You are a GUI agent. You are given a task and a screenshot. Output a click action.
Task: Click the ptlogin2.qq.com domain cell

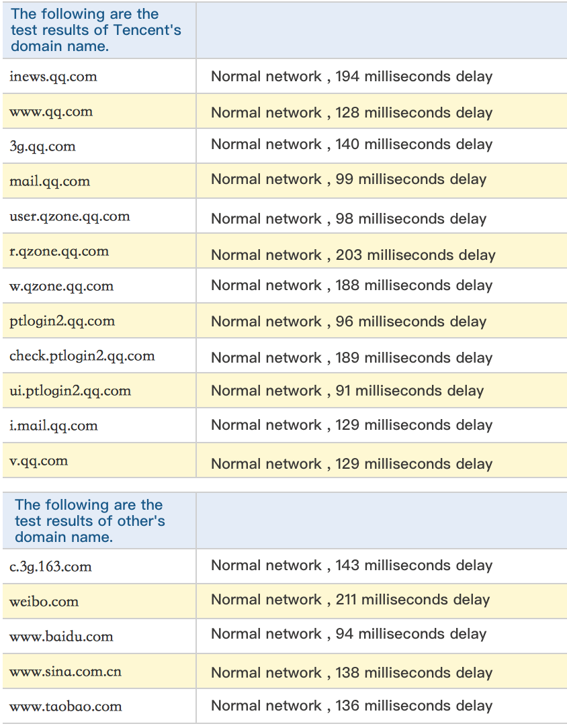click(62, 321)
